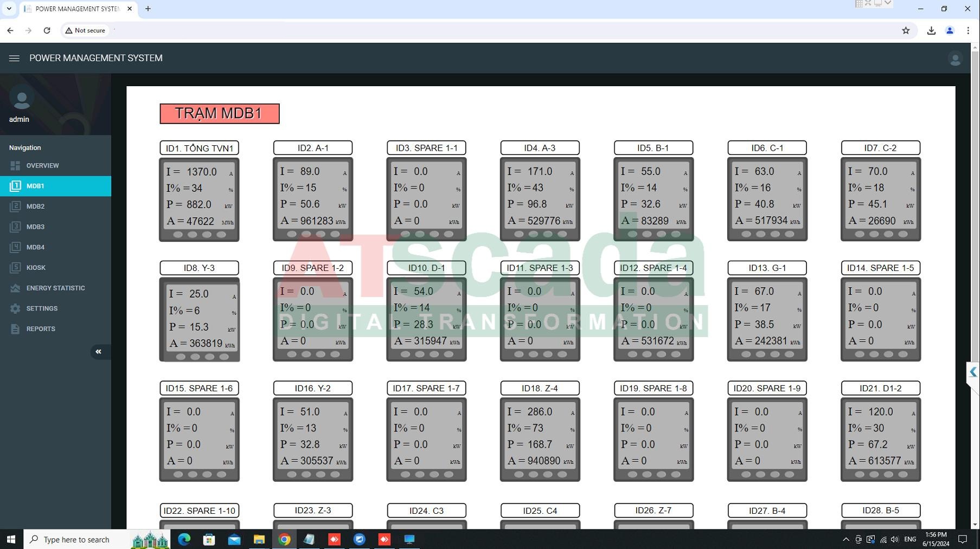Click the vertical page scrollbar
980x549 pixels.
pyautogui.click(x=975, y=217)
